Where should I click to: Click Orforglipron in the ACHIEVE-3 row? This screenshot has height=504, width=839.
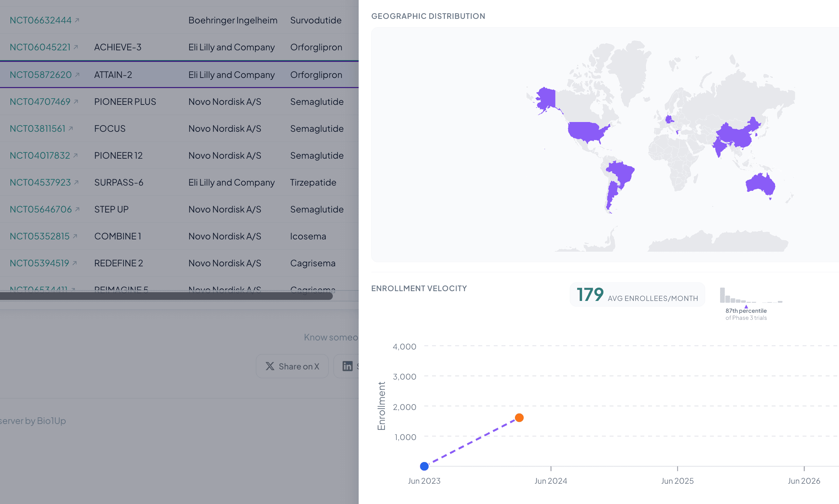point(316,47)
